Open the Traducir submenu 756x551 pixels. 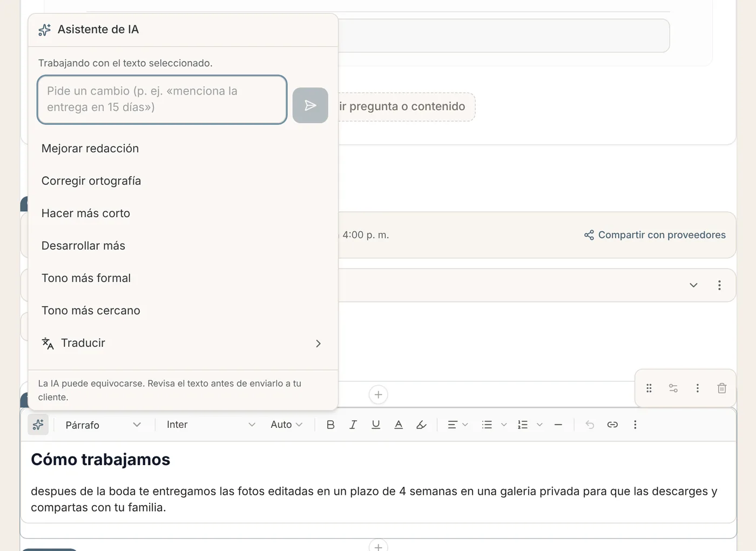(x=183, y=343)
